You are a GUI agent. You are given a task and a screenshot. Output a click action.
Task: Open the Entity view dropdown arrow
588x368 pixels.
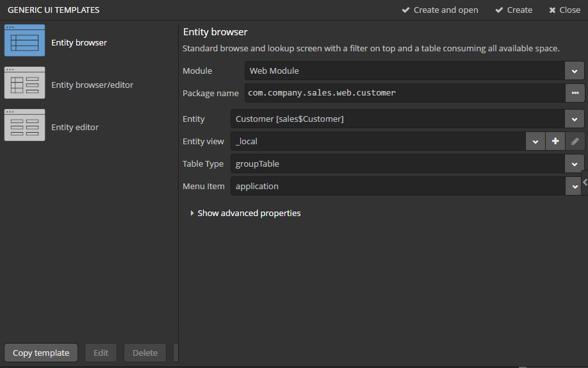[x=535, y=141]
